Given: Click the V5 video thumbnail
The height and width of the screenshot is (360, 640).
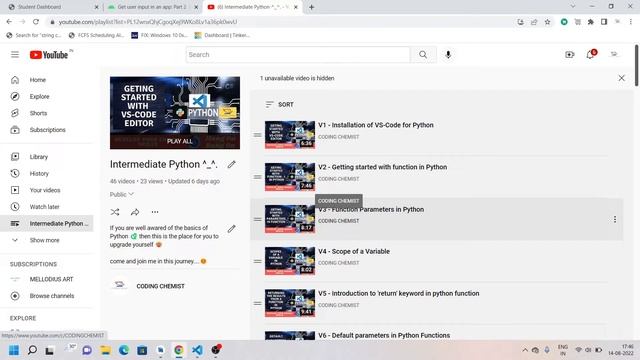Looking at the screenshot, I should point(290,303).
